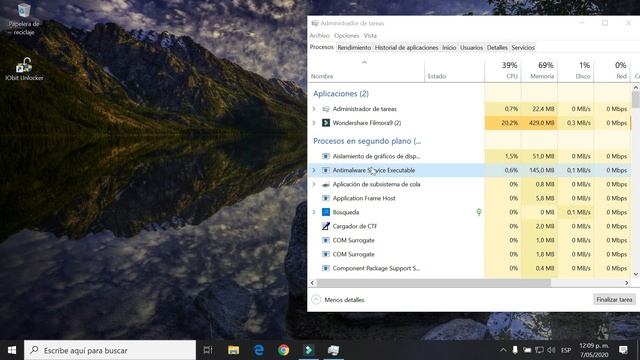The height and width of the screenshot is (360, 640).
Task: Open Google Chrome from the taskbar
Action: pos(284,350)
